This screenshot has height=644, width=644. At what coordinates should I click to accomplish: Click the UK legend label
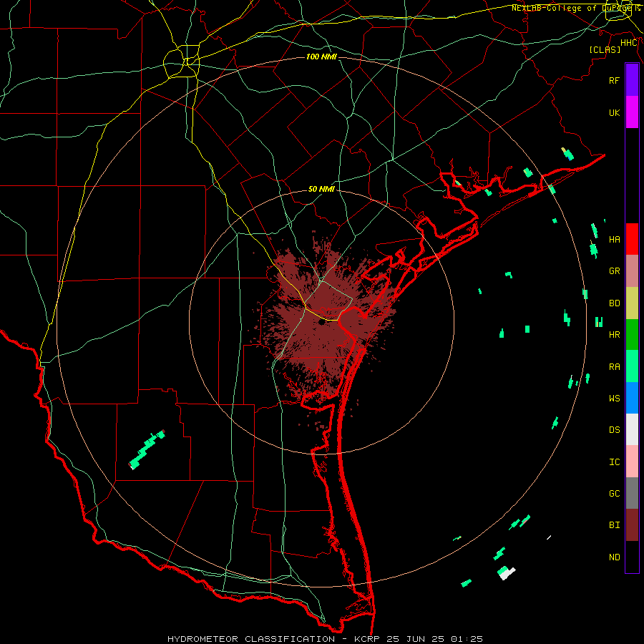[x=614, y=112]
